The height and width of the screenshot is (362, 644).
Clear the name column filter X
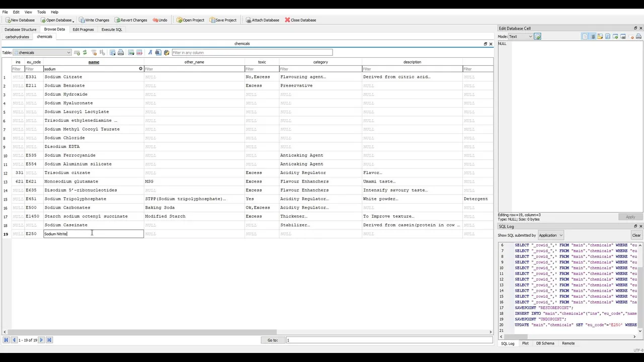pyautogui.click(x=140, y=69)
